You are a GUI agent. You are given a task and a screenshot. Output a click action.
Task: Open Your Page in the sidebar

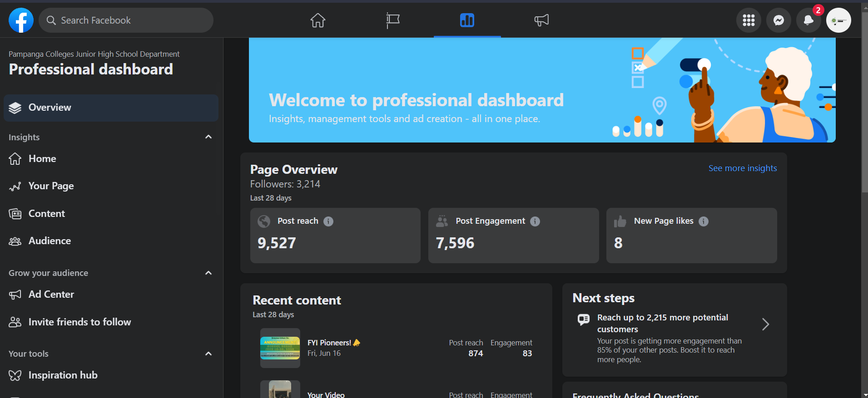tap(111, 186)
